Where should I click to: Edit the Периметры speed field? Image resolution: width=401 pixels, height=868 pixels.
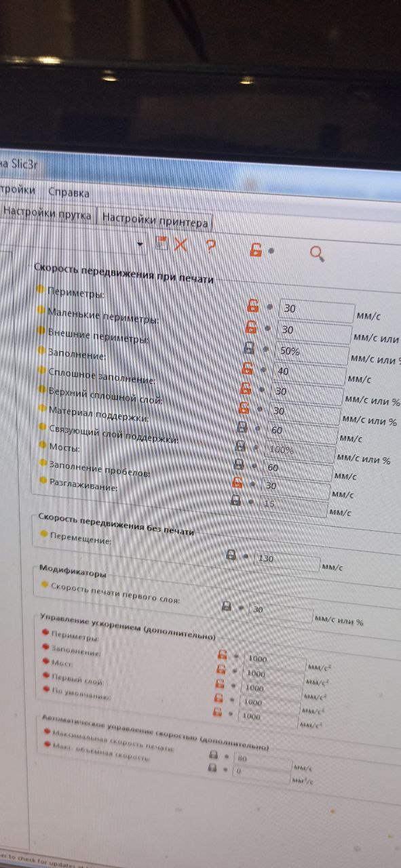pyautogui.click(x=317, y=310)
